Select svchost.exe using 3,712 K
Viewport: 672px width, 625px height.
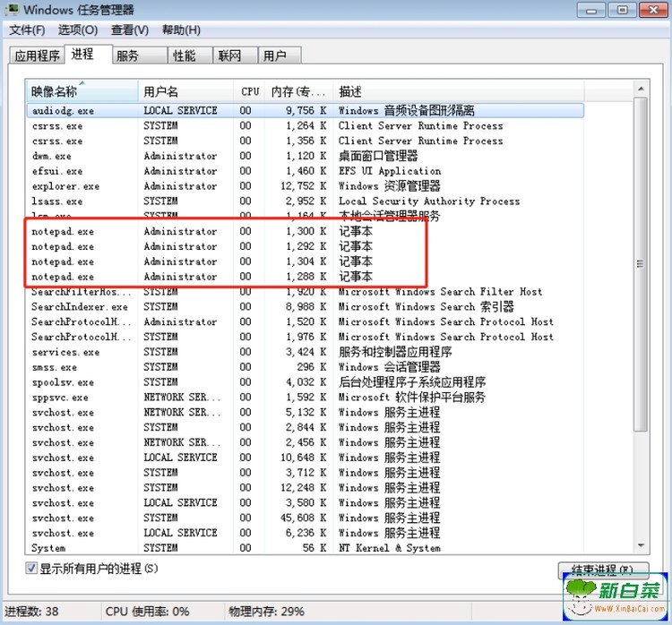coord(306,473)
